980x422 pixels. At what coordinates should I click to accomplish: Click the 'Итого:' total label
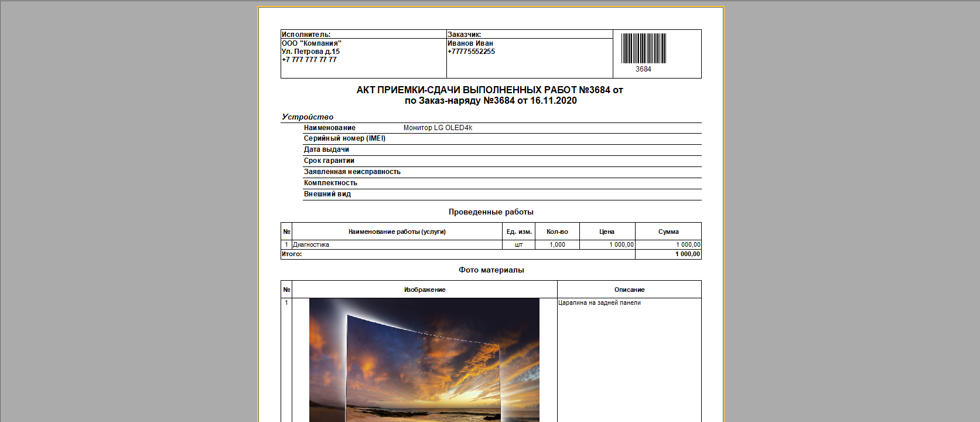pos(292,254)
